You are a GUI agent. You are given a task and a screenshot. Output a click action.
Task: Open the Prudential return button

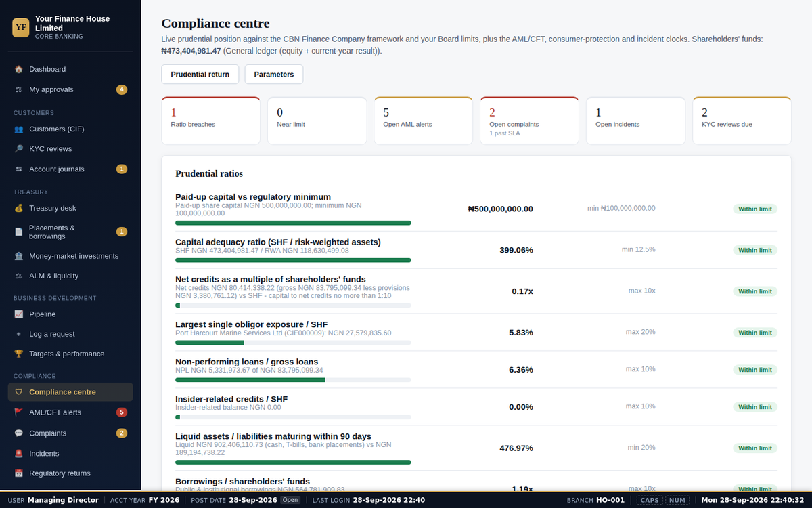(200, 75)
